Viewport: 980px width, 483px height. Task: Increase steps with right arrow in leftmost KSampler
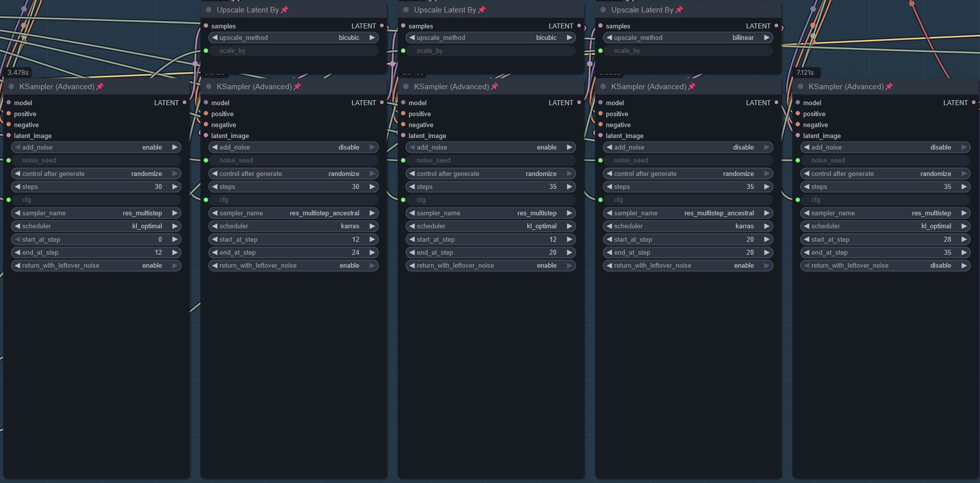(175, 186)
